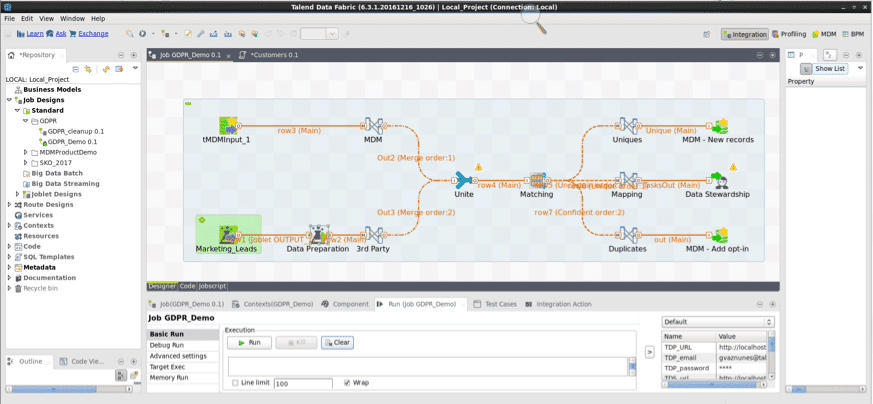Open the toolbar zoom combo box
This screenshot has width=873, height=404.
(x=320, y=34)
